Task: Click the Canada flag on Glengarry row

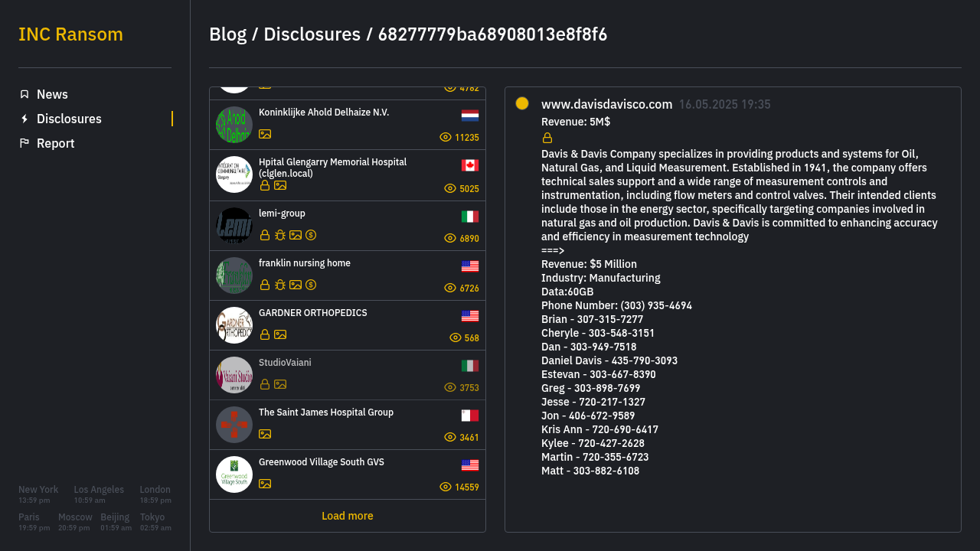Action: click(x=470, y=165)
